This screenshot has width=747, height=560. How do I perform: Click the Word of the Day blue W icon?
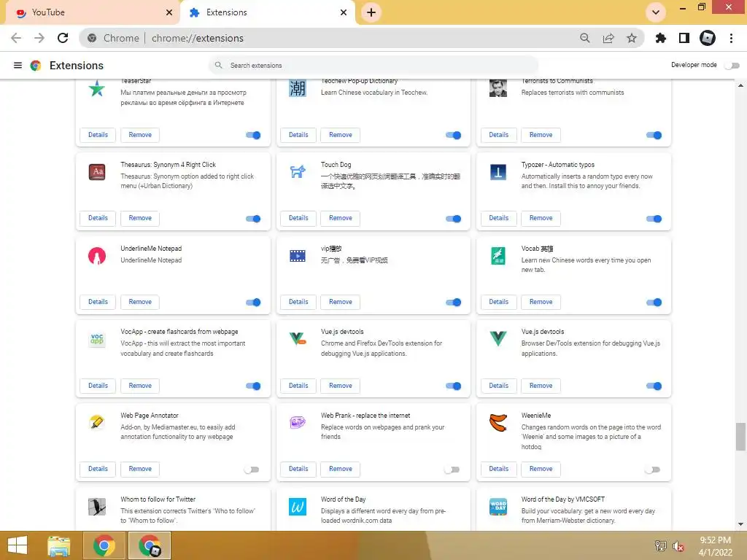pos(298,507)
